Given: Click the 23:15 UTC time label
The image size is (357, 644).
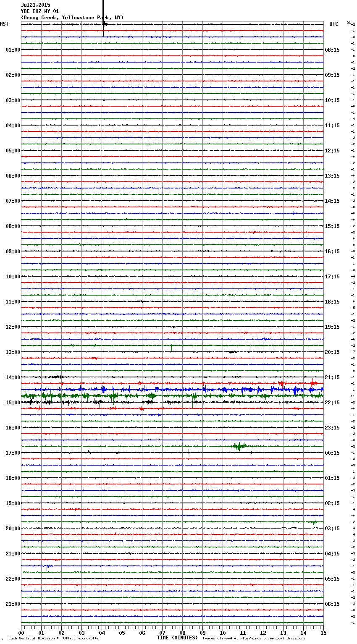Looking at the screenshot, I should [x=332, y=428].
